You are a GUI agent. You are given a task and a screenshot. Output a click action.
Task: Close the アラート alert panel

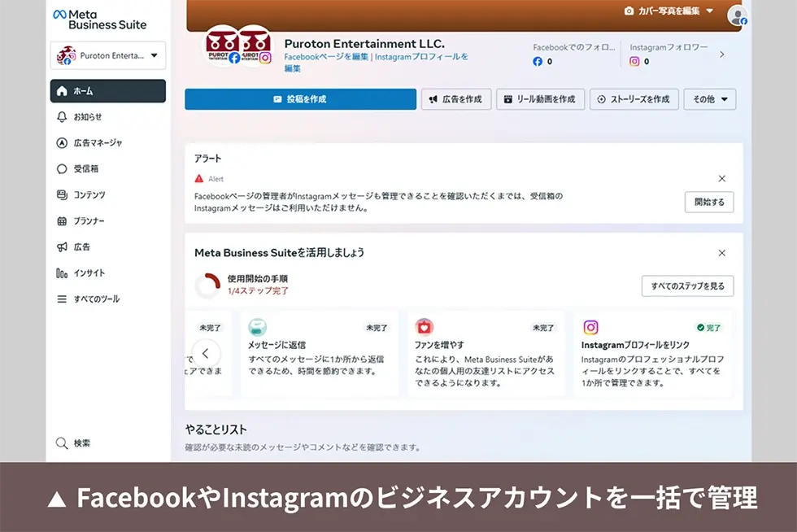click(x=722, y=178)
